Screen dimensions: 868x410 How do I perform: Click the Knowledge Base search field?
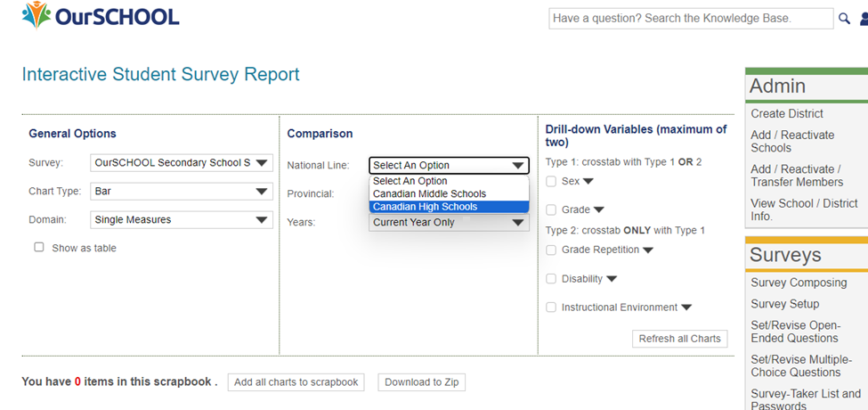point(691,19)
